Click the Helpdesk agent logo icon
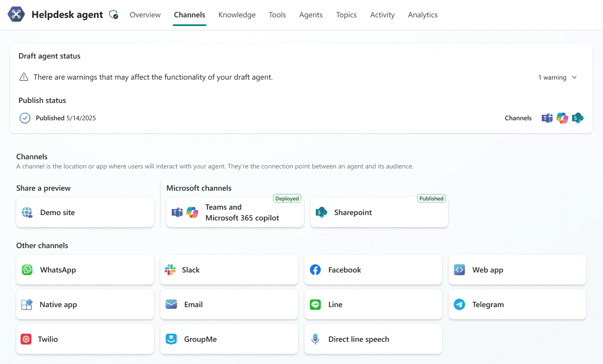 pos(16,15)
